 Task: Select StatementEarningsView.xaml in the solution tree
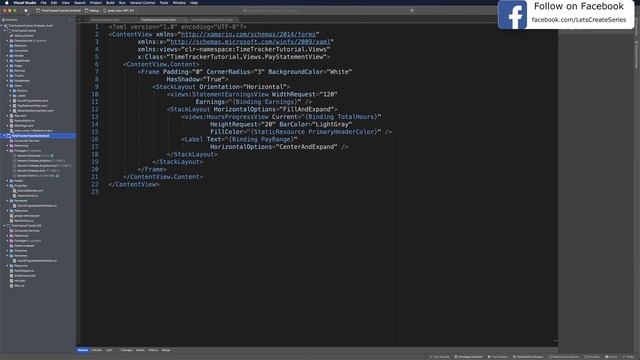coord(36,111)
